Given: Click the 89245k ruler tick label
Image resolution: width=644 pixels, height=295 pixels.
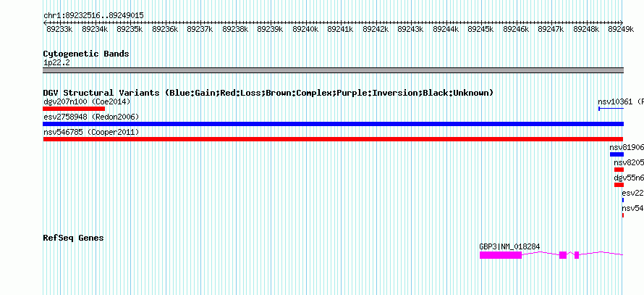Looking at the screenshot, I should [481, 30].
